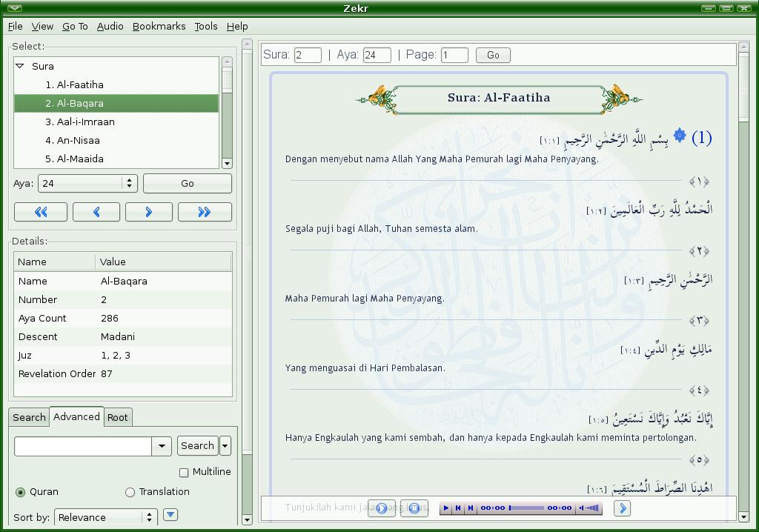Switch to the Root search tab
This screenshot has height=532, width=759.
[117, 417]
